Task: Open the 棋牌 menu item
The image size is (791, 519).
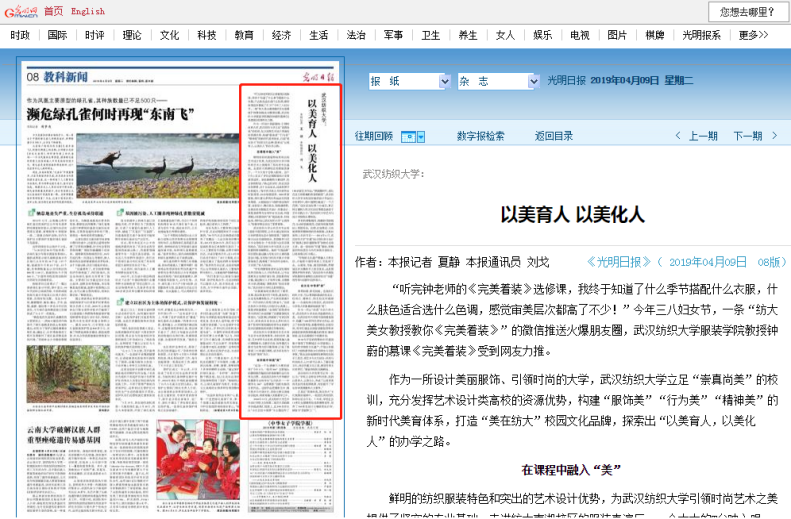Action: (x=654, y=35)
